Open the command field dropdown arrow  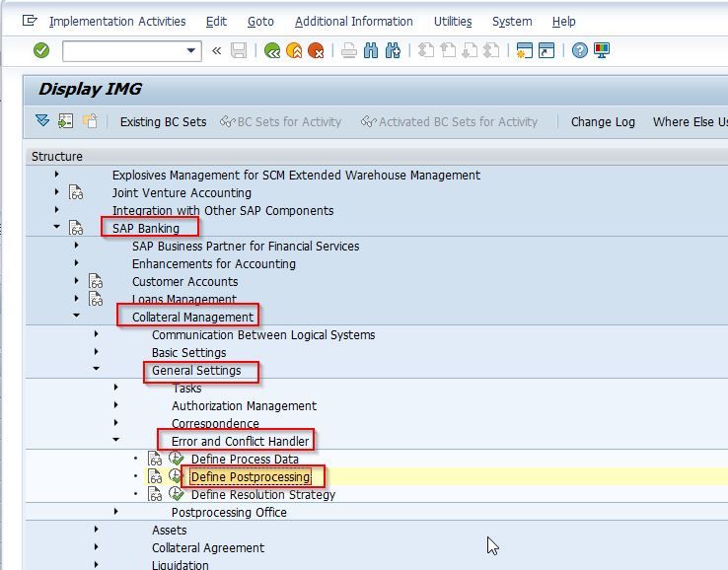(x=190, y=50)
